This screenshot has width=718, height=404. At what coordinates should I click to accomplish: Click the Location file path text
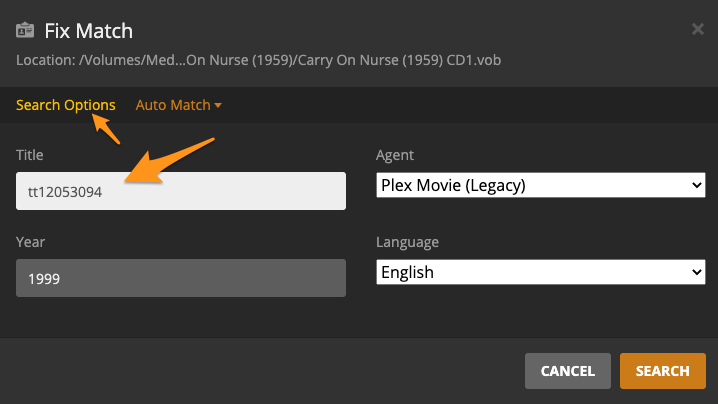tap(258, 61)
